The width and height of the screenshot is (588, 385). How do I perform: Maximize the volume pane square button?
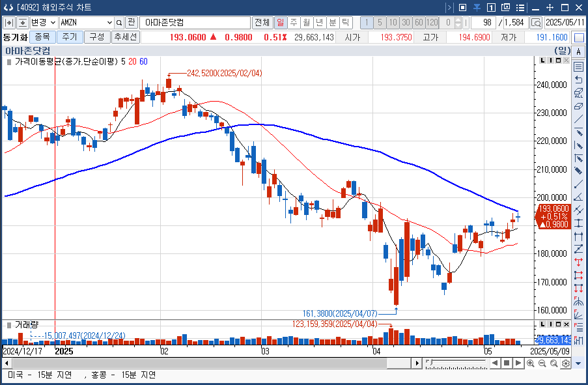[559, 324]
